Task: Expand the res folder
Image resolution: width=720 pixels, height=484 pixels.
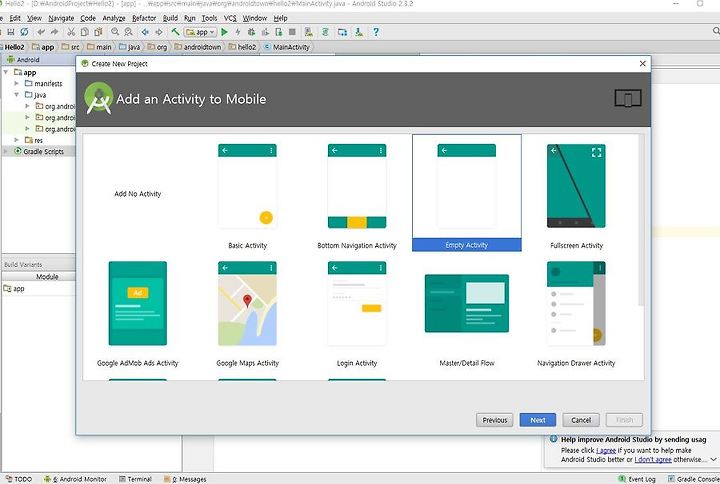Action: pyautogui.click(x=17, y=140)
